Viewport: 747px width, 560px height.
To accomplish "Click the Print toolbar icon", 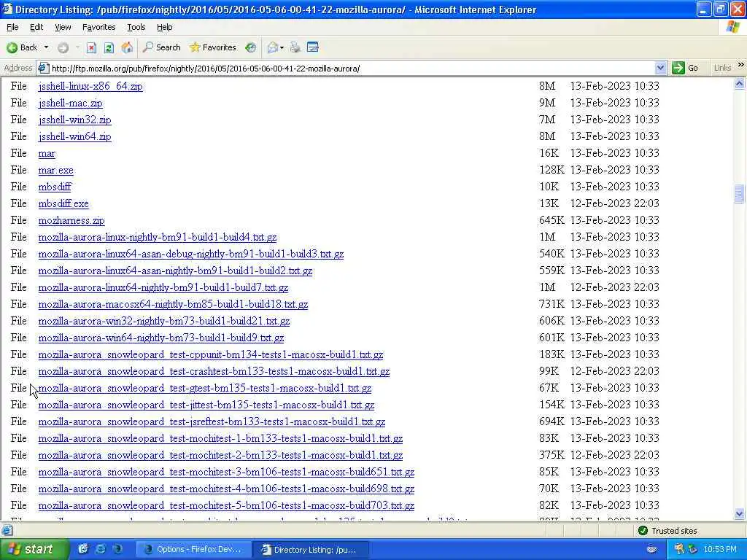I will (295, 47).
